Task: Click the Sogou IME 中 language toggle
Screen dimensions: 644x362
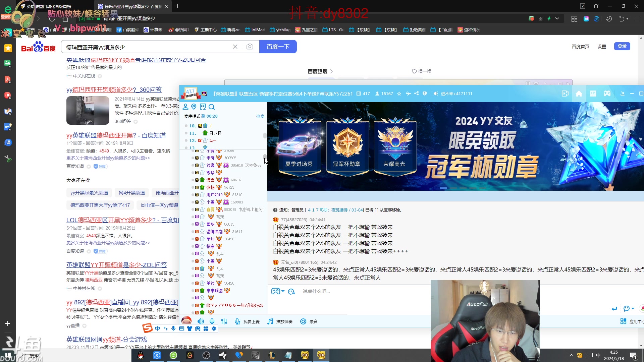Action: click(157, 328)
